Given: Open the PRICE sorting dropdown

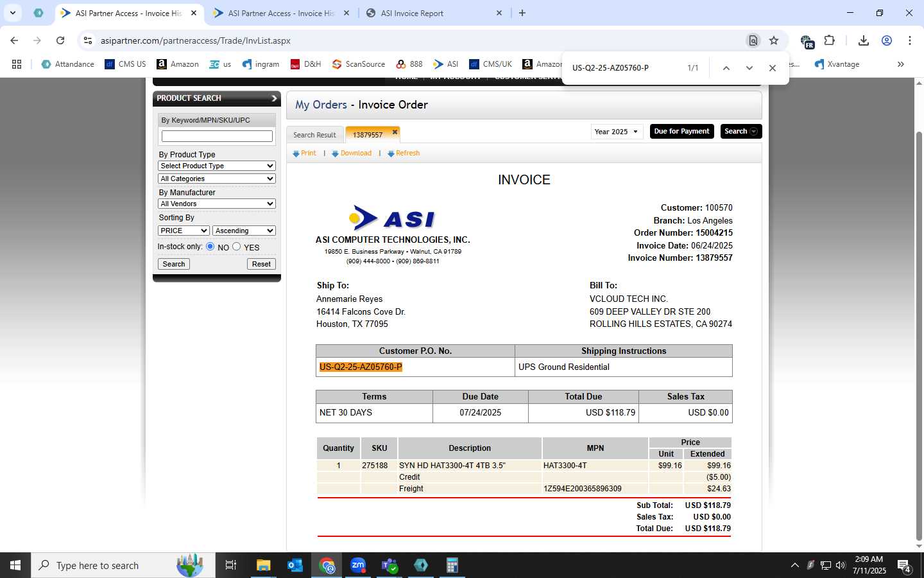Looking at the screenshot, I should click(184, 231).
